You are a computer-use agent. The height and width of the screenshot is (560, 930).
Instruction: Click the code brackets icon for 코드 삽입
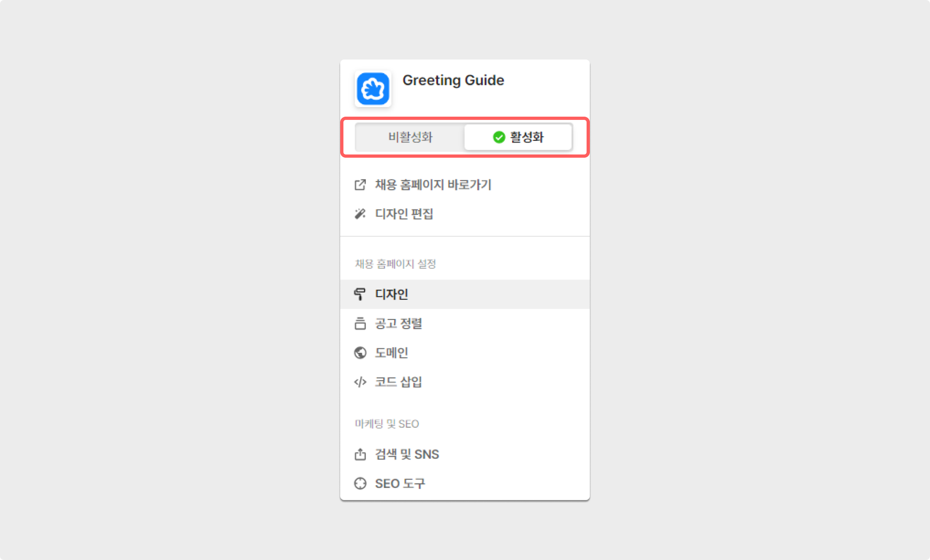(360, 382)
